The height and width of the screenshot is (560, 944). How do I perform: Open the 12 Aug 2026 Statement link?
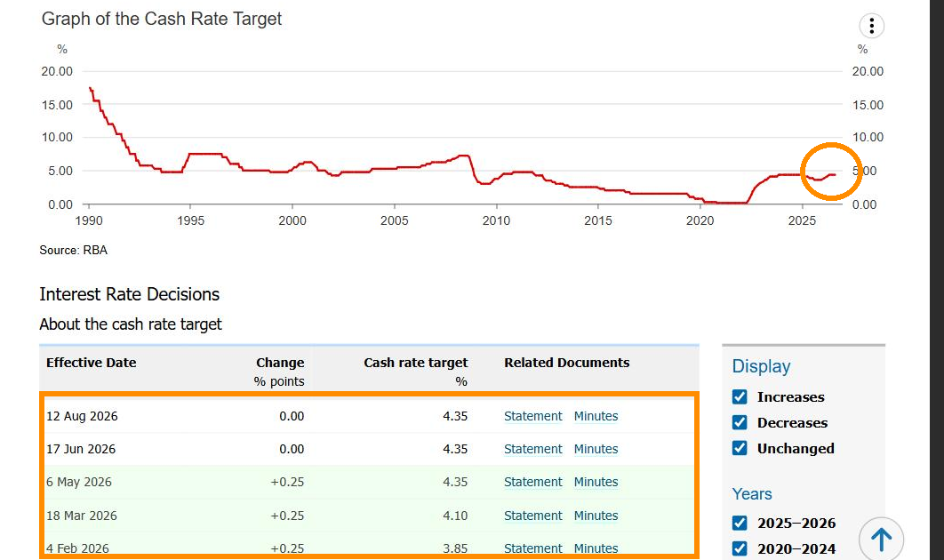(532, 416)
